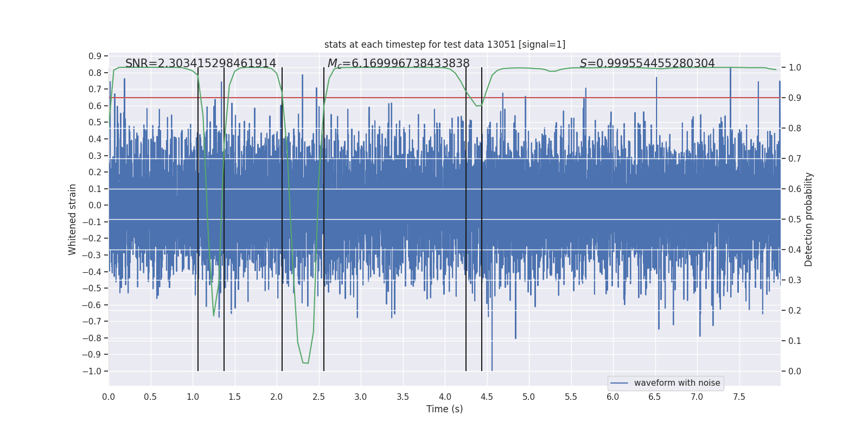Click the SNR=2.303415298461914 annotation
This screenshot has height=434, width=868.
coord(201,63)
